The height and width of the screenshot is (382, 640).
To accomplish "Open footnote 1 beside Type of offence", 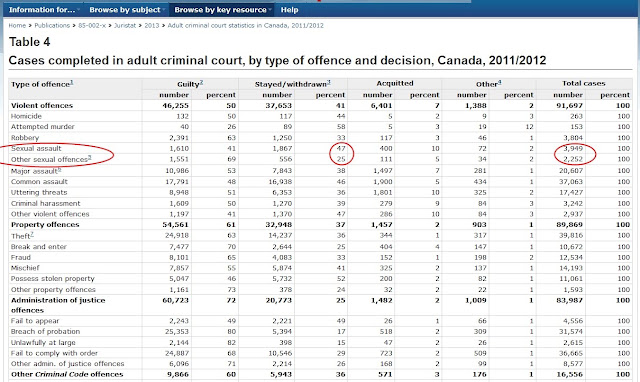I will [x=72, y=82].
